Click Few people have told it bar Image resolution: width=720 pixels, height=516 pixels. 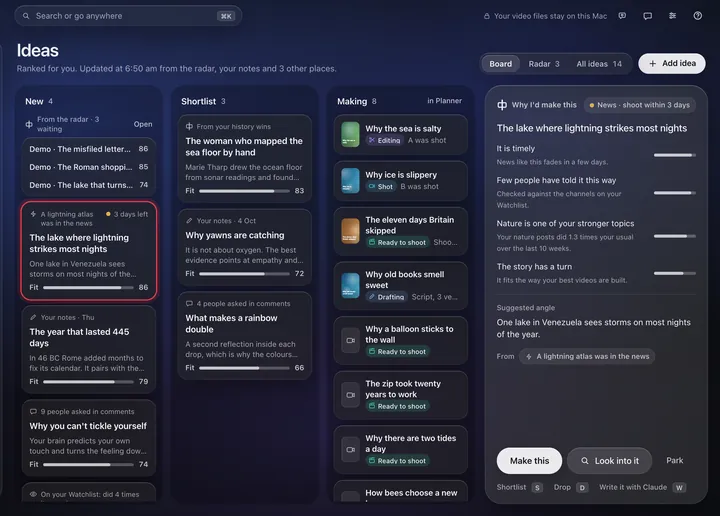(675, 193)
